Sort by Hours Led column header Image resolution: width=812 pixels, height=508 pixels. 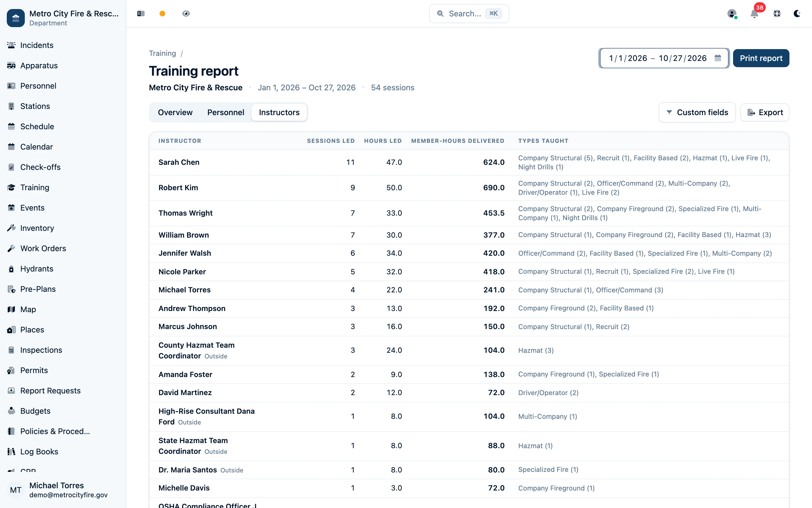click(383, 141)
